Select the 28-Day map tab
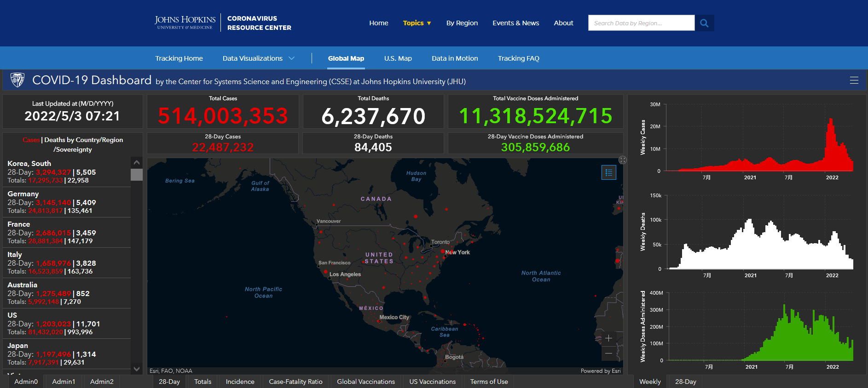Screen dimensions: 868x388 (x=169, y=382)
